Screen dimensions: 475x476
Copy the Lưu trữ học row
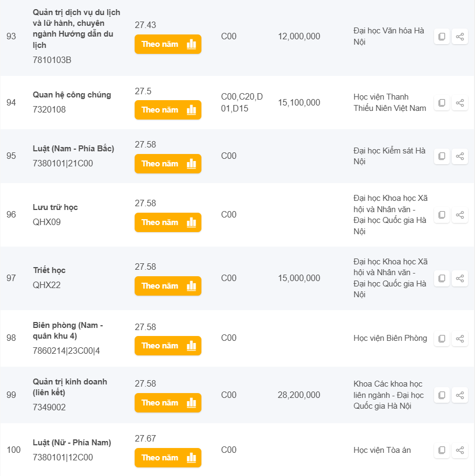[x=442, y=215]
